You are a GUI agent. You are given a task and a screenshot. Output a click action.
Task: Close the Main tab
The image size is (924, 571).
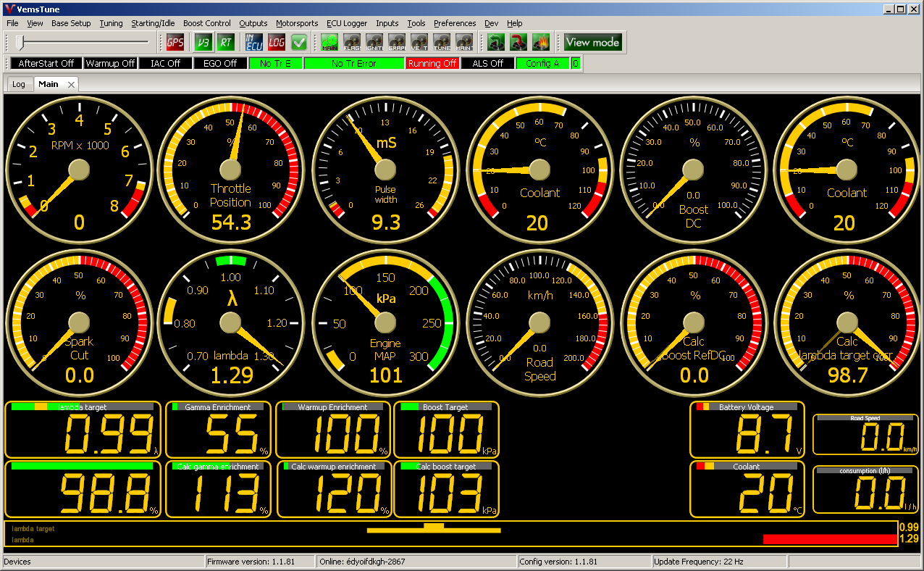[71, 85]
